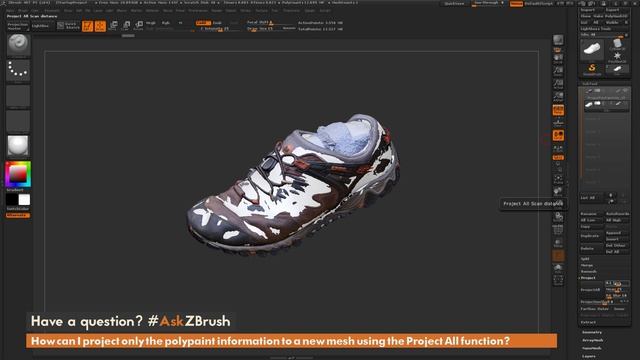Open Projection Master button
This screenshot has height=360, width=640.
[18, 26]
